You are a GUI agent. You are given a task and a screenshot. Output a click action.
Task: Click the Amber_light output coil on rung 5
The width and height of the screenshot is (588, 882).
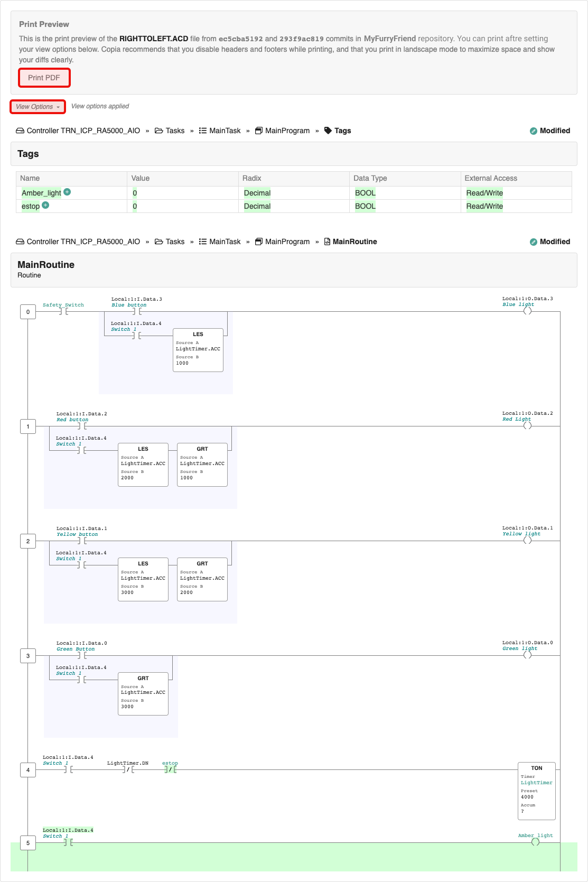(x=535, y=842)
